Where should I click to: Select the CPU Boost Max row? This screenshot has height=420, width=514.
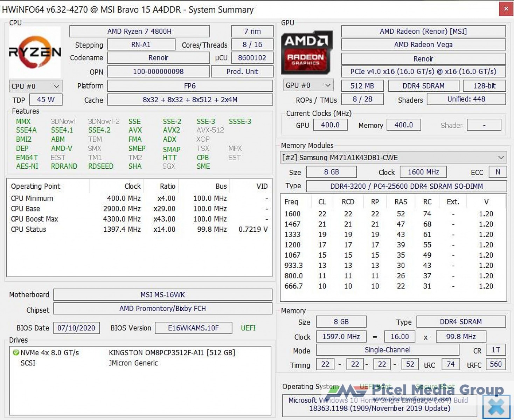139,219
